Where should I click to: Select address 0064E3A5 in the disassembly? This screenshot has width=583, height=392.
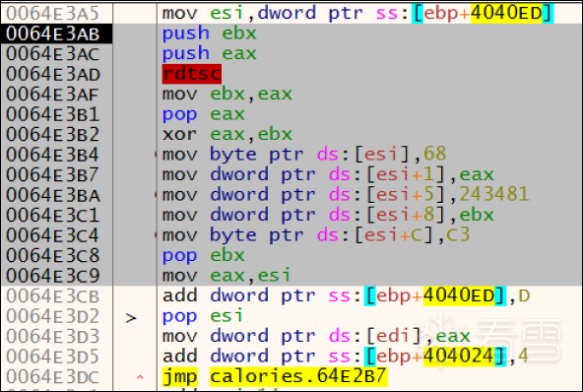(53, 14)
